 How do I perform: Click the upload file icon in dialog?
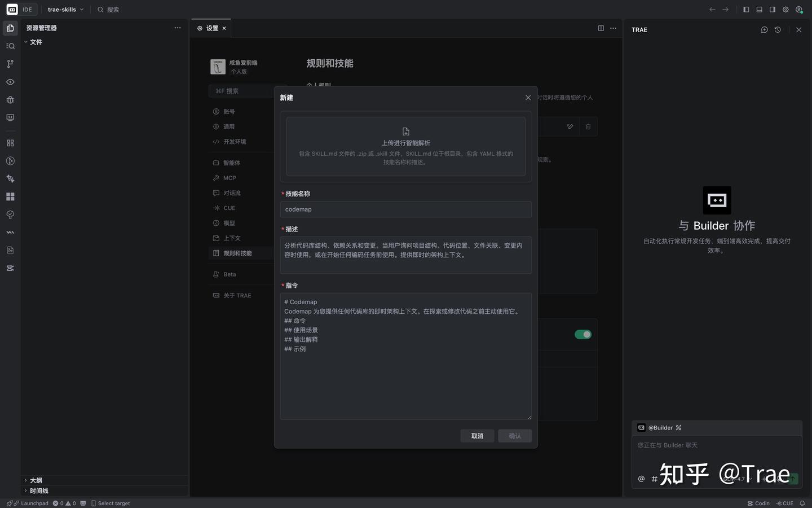click(x=406, y=132)
